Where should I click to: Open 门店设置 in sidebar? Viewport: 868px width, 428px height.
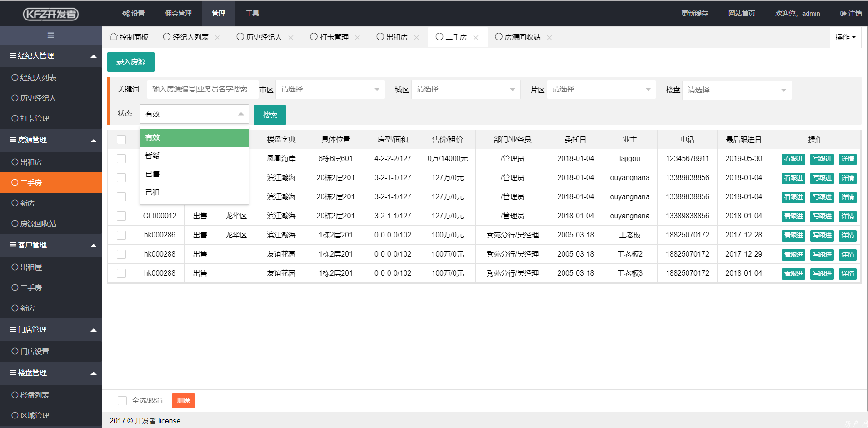pos(51,352)
